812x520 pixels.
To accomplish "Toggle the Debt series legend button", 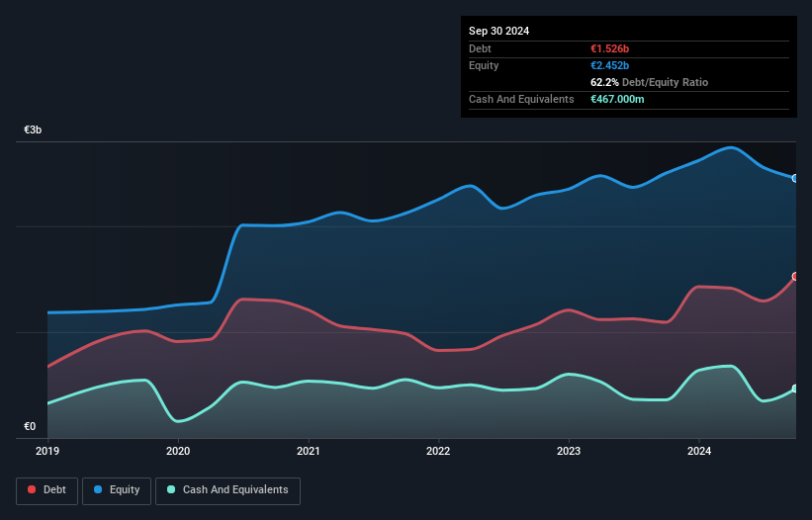I will click(47, 490).
